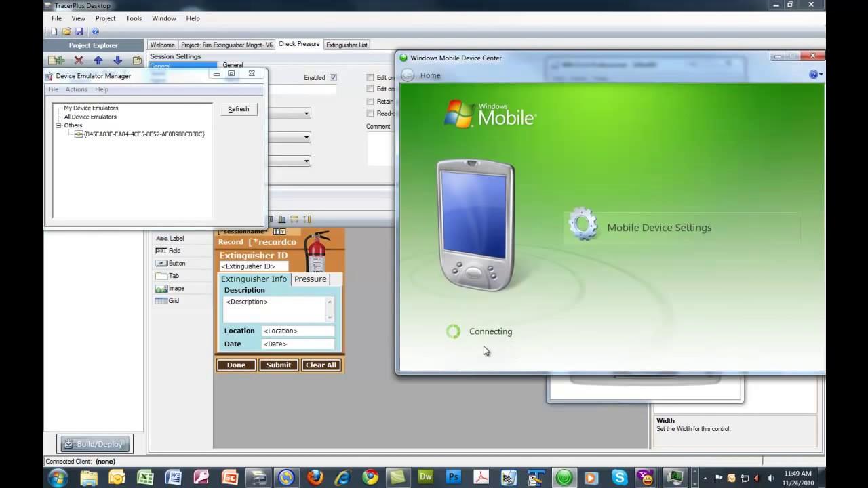Select the Grid control in the toolbox
This screenshot has width=868, height=488.
point(168,301)
